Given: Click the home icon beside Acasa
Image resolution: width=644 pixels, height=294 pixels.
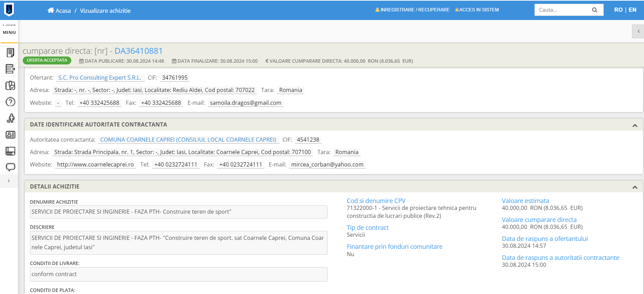Looking at the screenshot, I should coord(51,10).
